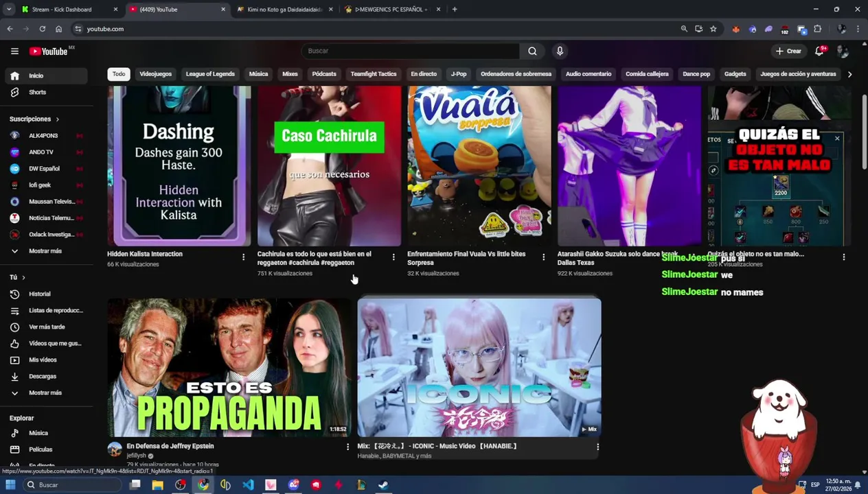Open Caso Cachirula short thumbnail
Screen dimensions: 868x494
[x=329, y=165]
